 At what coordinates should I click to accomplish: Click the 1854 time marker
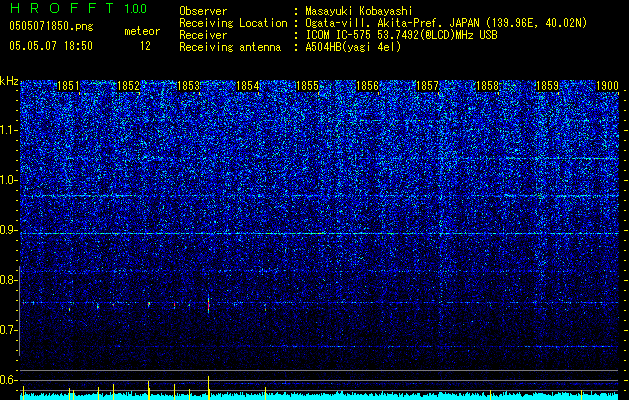tap(248, 86)
